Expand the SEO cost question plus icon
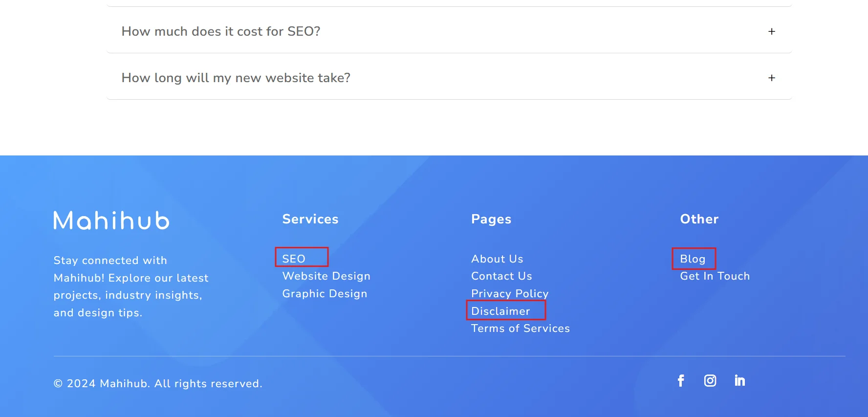868x417 pixels. [772, 31]
